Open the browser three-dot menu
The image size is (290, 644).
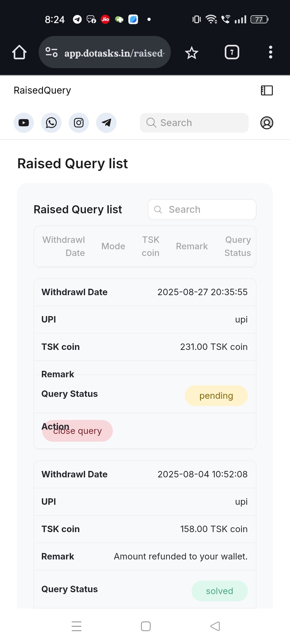click(x=270, y=52)
